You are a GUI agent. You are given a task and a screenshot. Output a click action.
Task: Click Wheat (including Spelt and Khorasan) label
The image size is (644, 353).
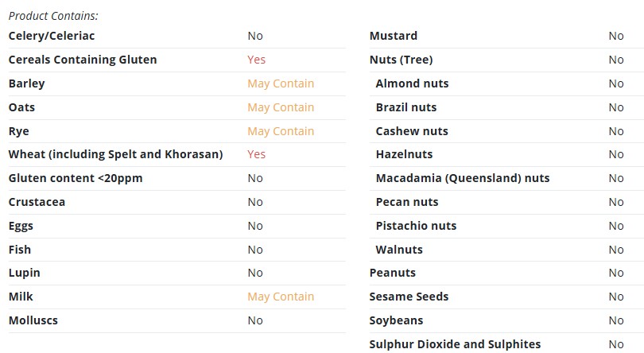point(116,154)
